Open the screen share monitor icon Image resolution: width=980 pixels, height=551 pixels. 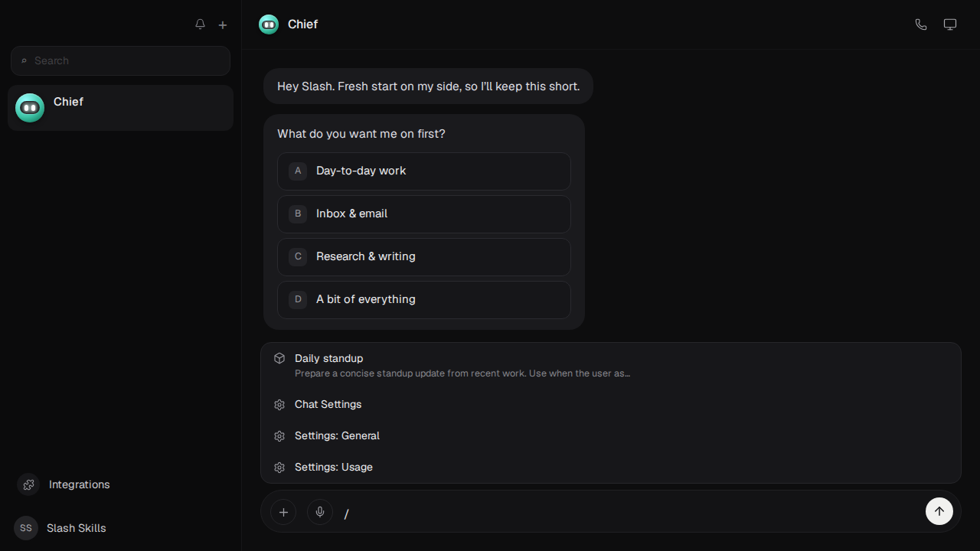click(950, 24)
